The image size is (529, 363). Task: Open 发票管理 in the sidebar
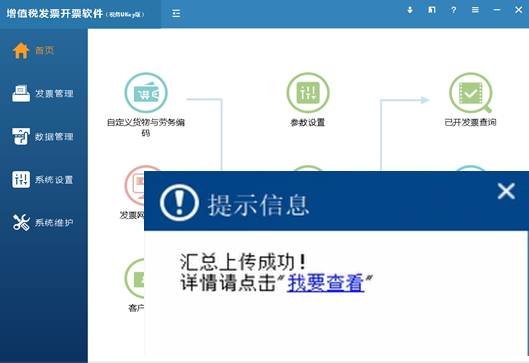pos(43,93)
